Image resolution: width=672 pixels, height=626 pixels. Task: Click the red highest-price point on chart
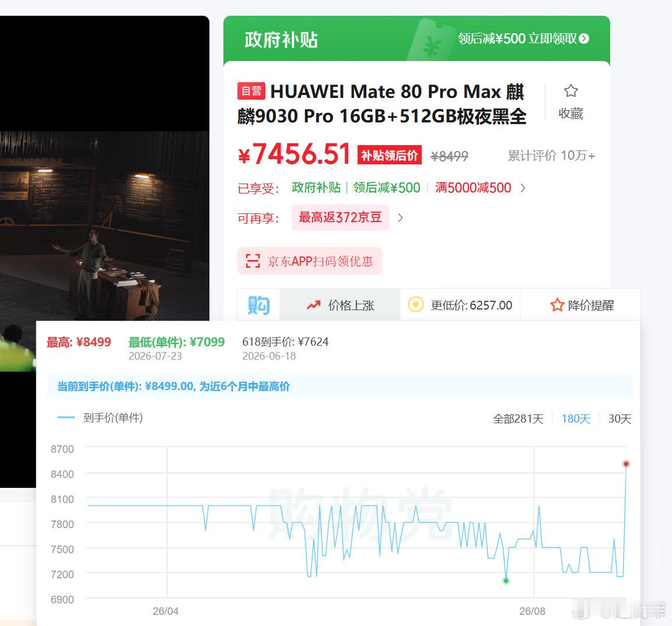click(x=626, y=464)
